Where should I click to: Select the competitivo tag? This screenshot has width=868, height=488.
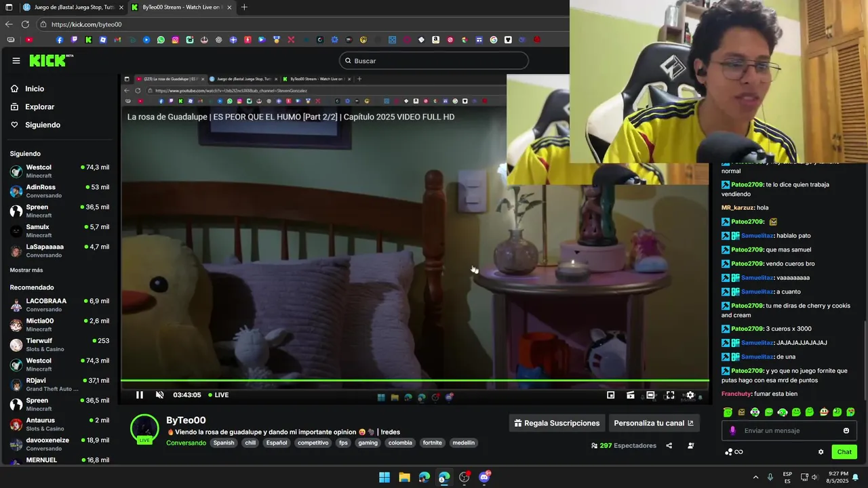(x=313, y=443)
